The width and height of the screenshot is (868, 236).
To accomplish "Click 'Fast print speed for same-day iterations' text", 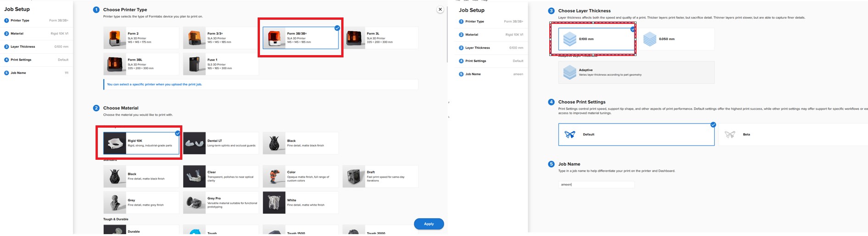I will coord(386,179).
